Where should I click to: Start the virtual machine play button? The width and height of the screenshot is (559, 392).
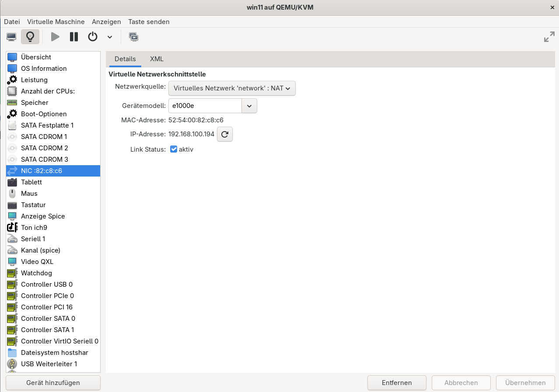(55, 37)
